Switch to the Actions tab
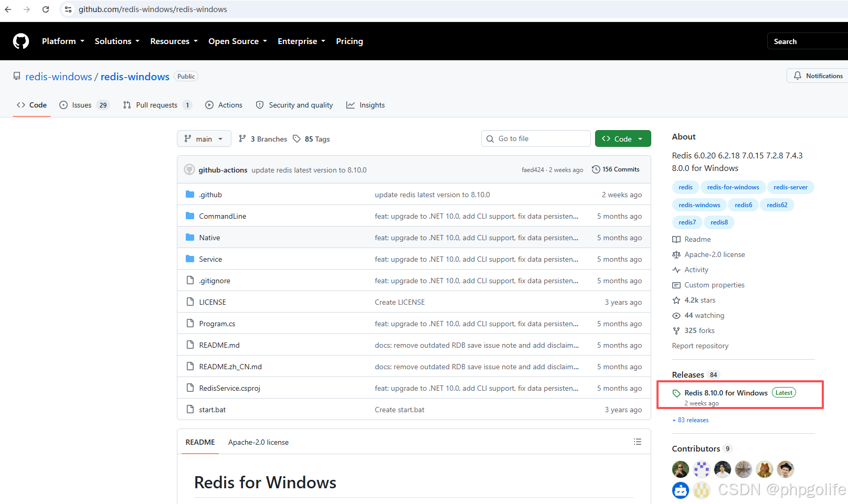 [x=224, y=105]
